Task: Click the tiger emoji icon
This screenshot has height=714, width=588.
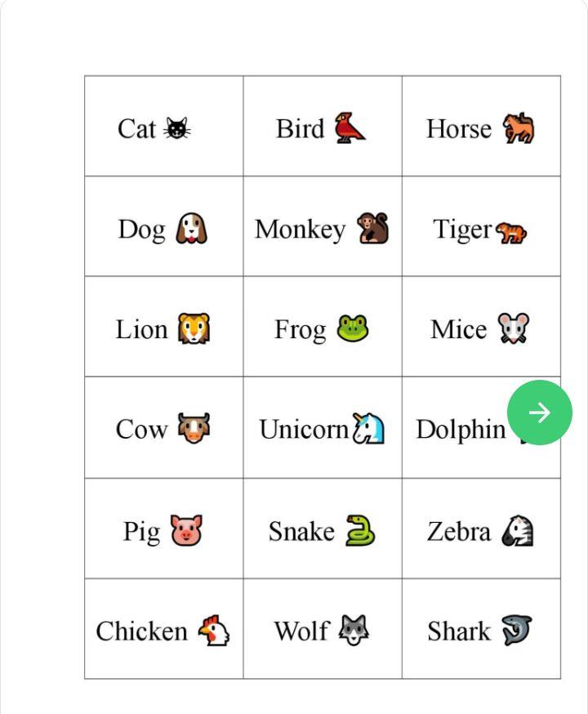Action: coord(511,232)
